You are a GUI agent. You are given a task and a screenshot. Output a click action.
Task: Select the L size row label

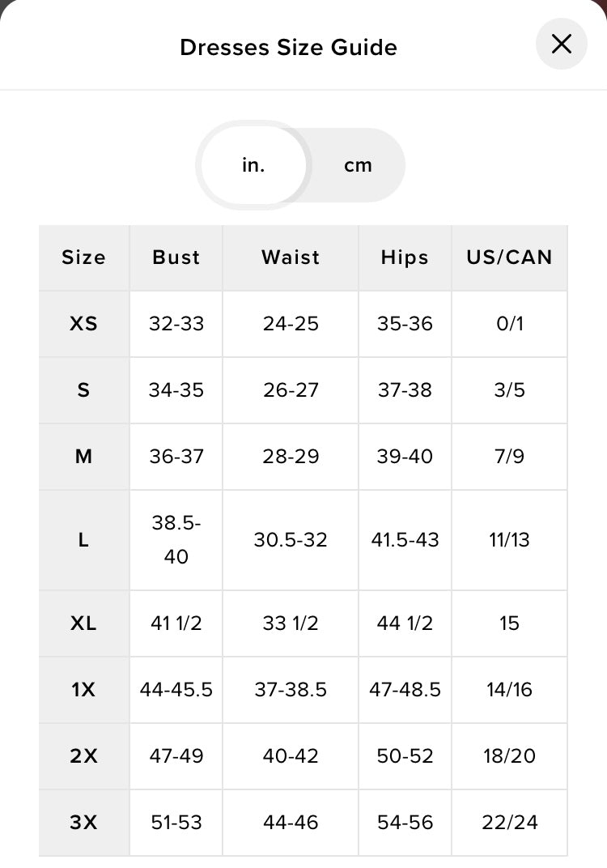pyautogui.click(x=83, y=540)
